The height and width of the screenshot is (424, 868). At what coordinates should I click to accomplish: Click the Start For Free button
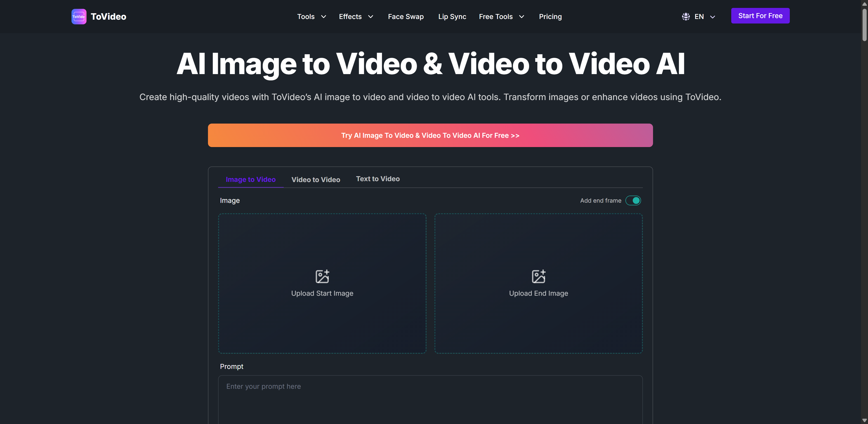[760, 16]
